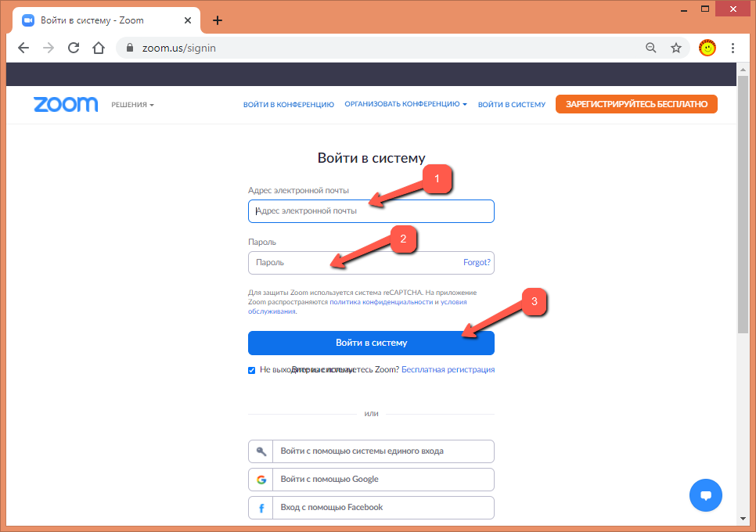Expand the РЕШЕНИЯ dropdown
This screenshot has width=756, height=532.
coord(132,105)
